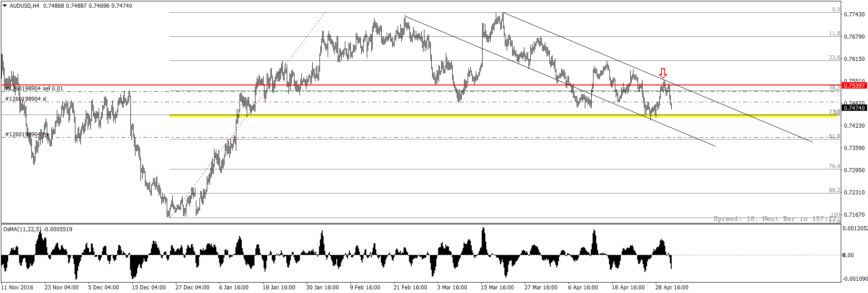868x293 pixels.
Task: Click the 0.76150 price axis label
Action: tap(854, 59)
